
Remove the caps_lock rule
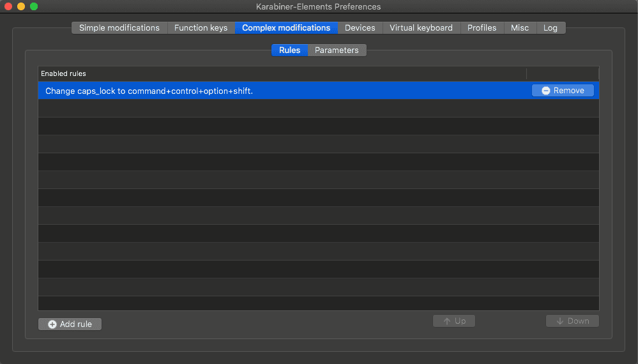[x=563, y=90]
